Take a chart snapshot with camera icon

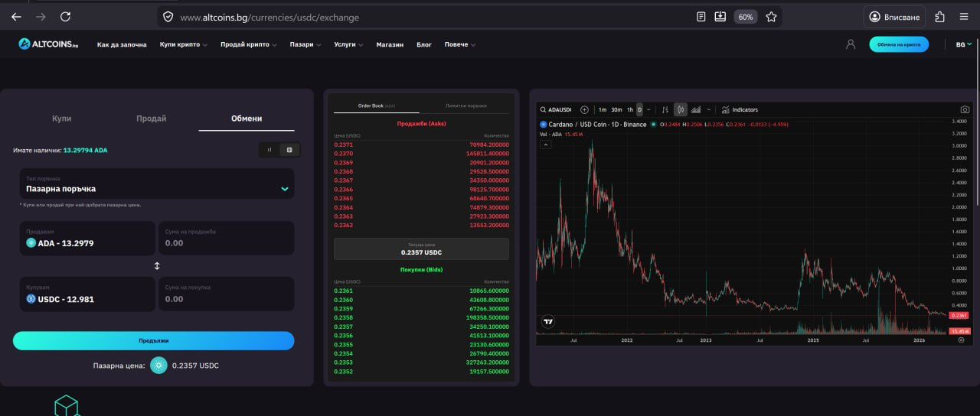965,109
